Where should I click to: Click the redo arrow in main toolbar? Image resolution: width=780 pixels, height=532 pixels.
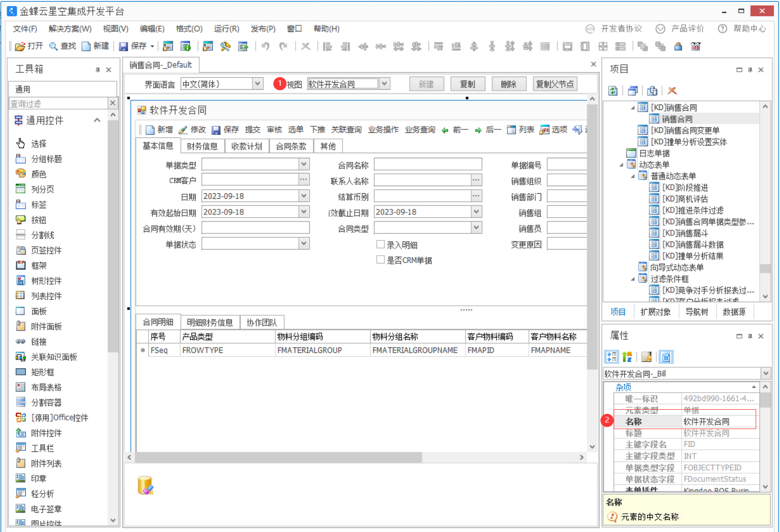click(x=283, y=46)
